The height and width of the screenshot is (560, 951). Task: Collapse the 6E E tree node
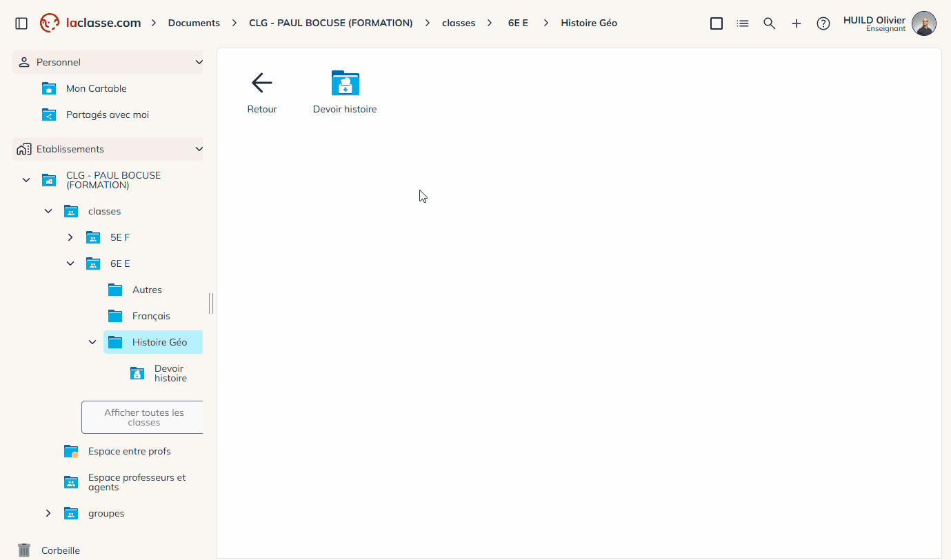click(x=70, y=263)
